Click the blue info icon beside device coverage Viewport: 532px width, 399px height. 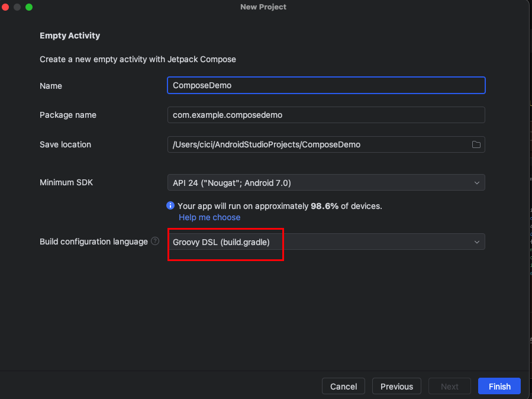coord(170,206)
